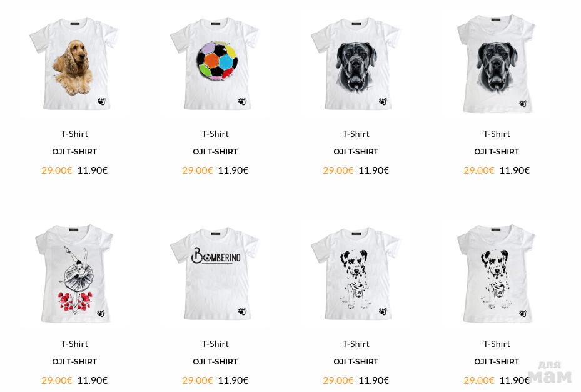Select the fitted black mastiff dog T-shirt

point(497,64)
